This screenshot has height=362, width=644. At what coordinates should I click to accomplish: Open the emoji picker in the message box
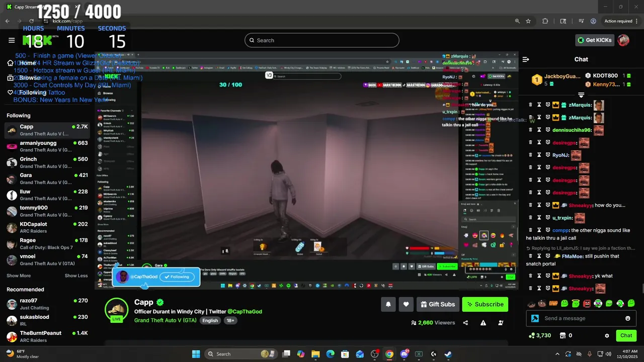tap(627, 318)
